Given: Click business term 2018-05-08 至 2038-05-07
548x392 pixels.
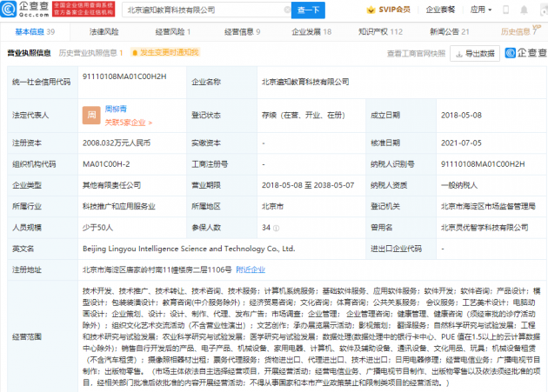Looking at the screenshot, I should 308,185.
